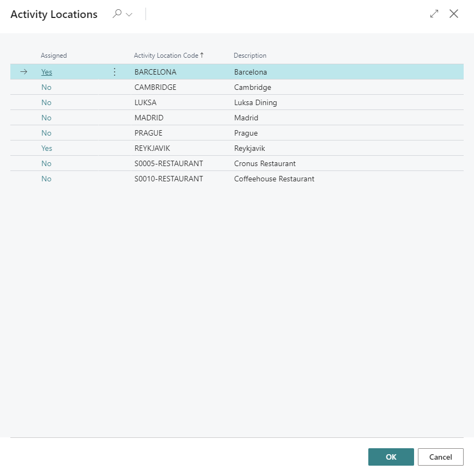This screenshot has height=476, width=474.
Task: Click the Description column header
Action: [x=250, y=56]
